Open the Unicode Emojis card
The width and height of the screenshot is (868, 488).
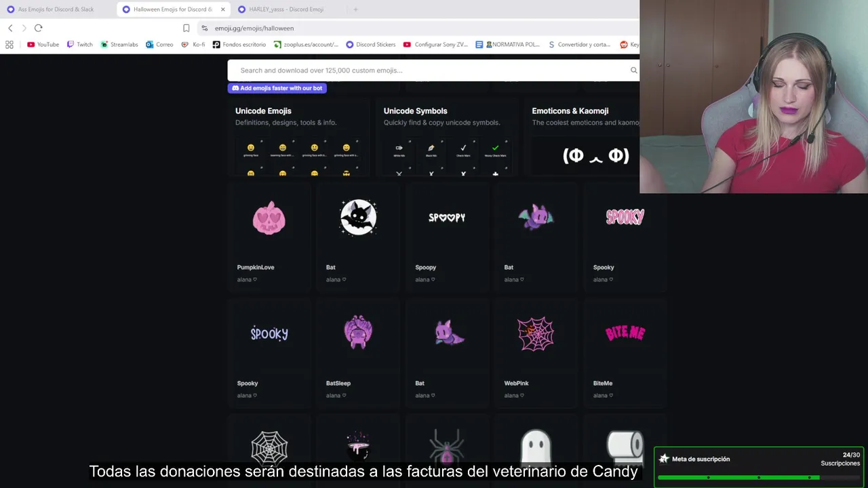pos(299,138)
